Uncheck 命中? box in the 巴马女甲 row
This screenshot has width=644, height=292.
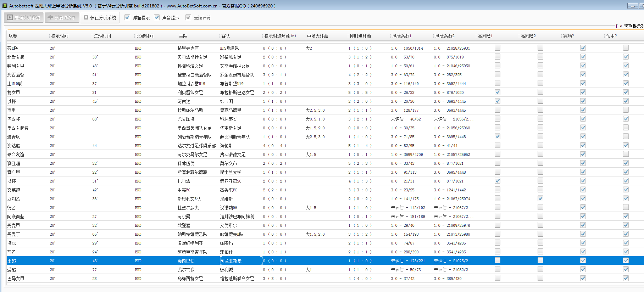coord(626,278)
